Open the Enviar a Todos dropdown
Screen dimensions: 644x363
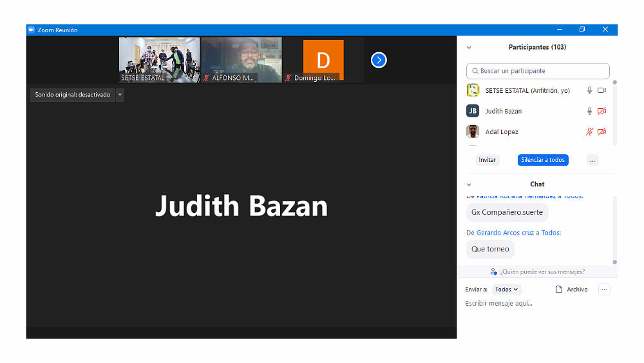pos(507,289)
